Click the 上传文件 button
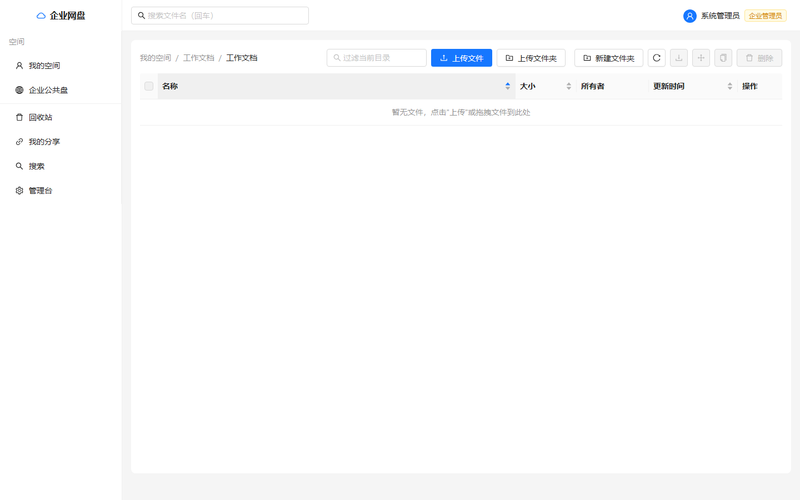800x500 pixels. coord(461,58)
